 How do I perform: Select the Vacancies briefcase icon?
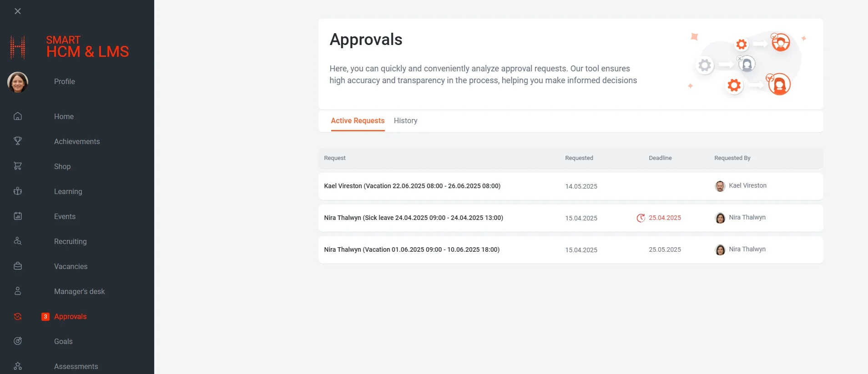pos(18,266)
